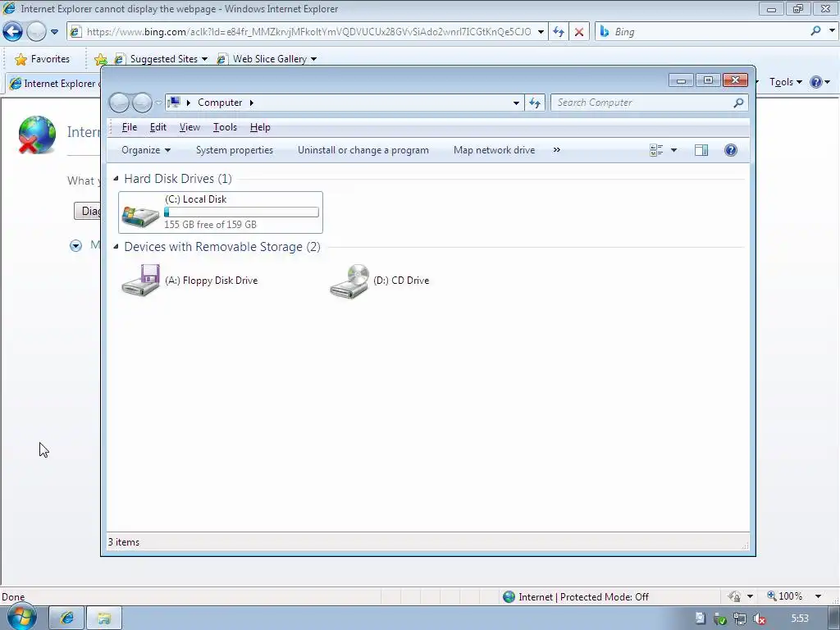Open the View menu in Explorer

(x=189, y=127)
